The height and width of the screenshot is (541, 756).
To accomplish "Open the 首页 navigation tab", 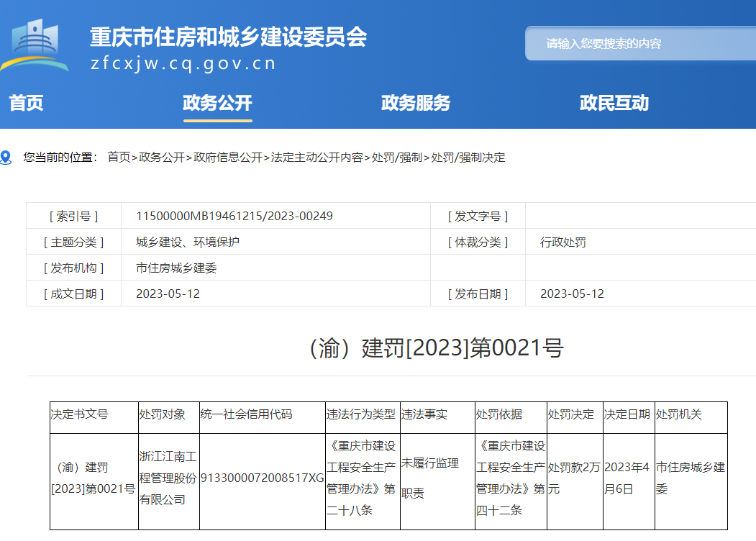I will [27, 103].
